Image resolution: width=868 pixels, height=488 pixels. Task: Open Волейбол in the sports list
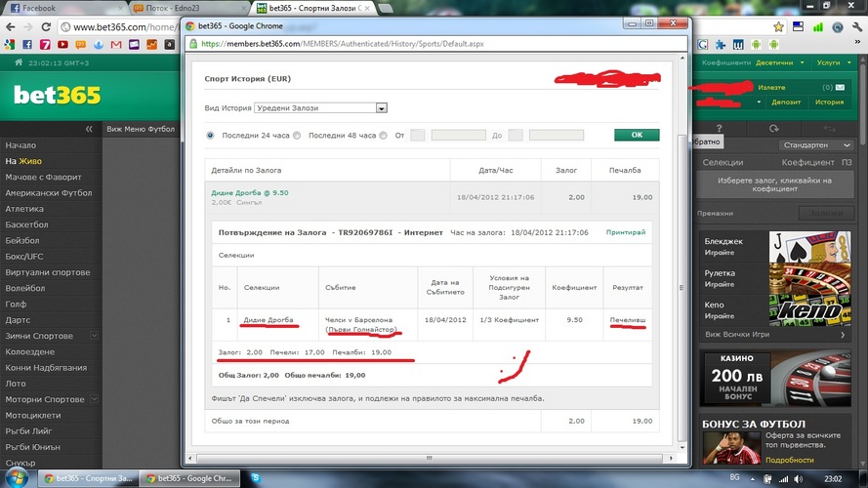(25, 288)
